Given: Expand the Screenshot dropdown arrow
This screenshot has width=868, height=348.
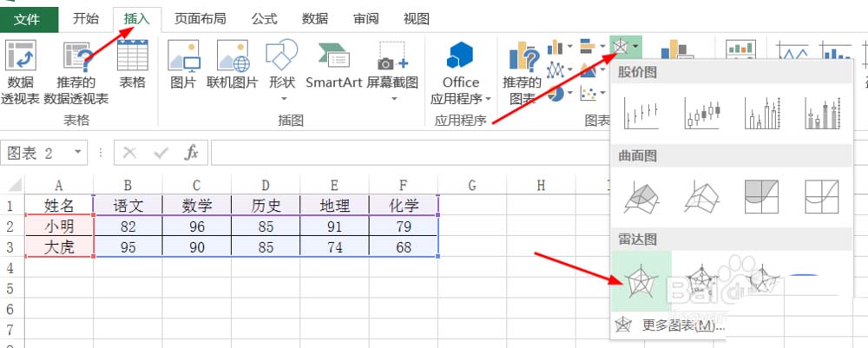Looking at the screenshot, I should click(393, 99).
